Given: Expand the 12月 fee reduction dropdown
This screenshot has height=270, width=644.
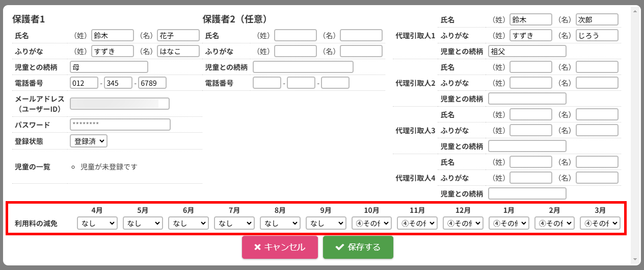Looking at the screenshot, I should coord(463,223).
